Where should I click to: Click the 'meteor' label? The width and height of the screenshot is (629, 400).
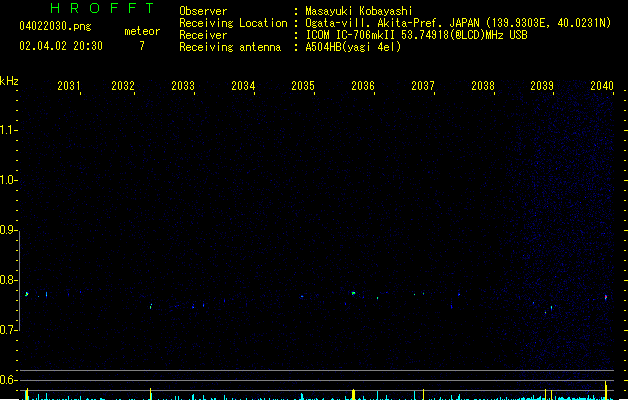(142, 31)
